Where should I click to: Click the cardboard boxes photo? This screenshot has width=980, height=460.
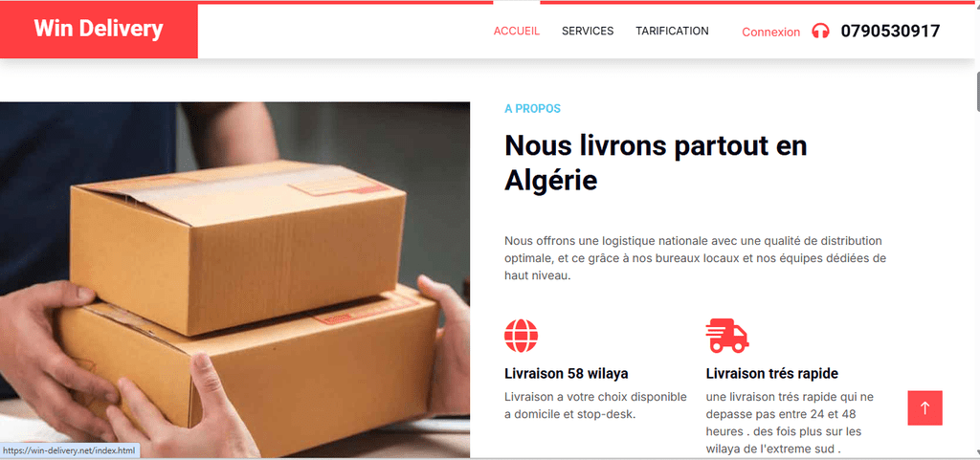pos(235,279)
